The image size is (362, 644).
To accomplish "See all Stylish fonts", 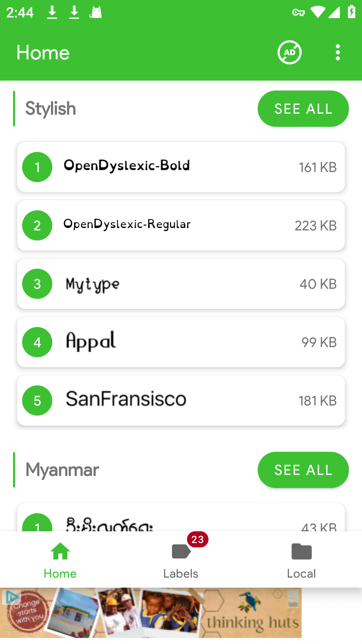I will [x=303, y=109].
